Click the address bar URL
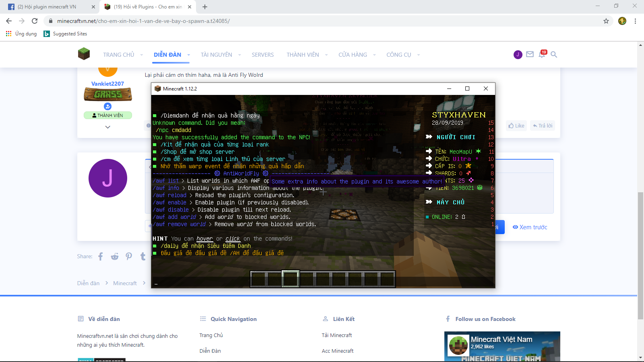The image size is (644, 362). click(x=143, y=21)
